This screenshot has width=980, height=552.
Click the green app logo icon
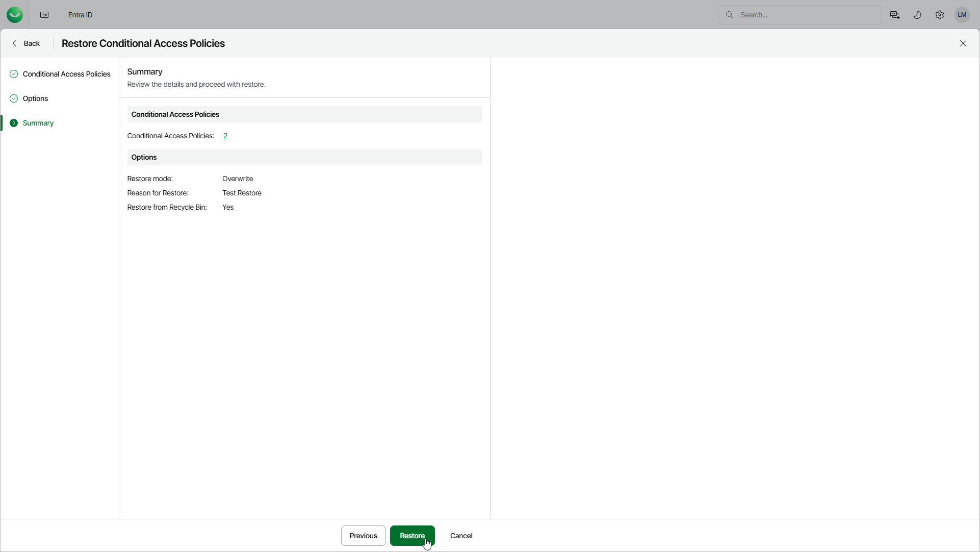tap(15, 15)
